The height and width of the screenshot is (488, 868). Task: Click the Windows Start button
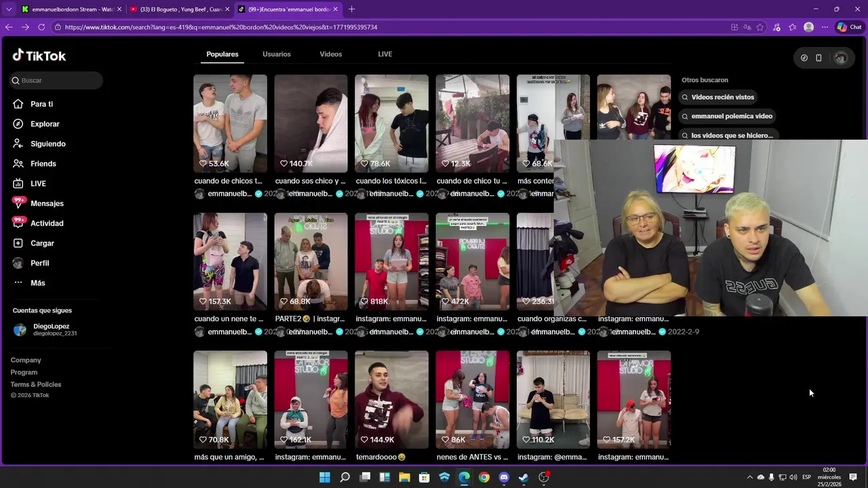tap(325, 477)
